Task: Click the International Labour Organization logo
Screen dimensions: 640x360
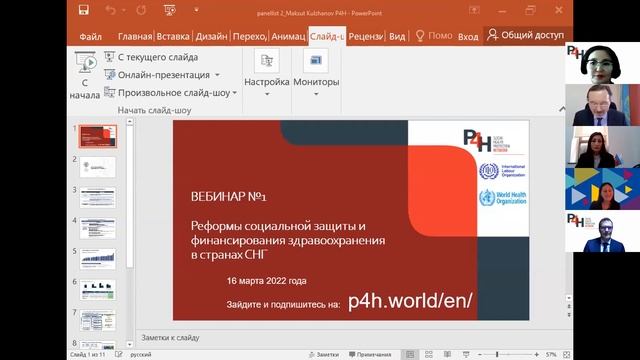Action: pyautogui.click(x=502, y=171)
